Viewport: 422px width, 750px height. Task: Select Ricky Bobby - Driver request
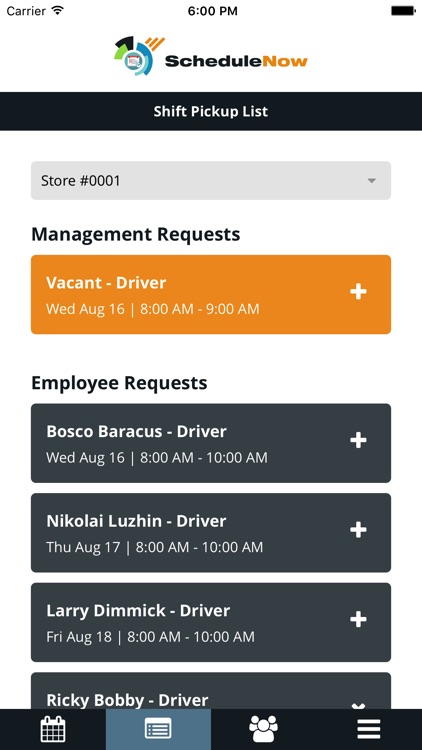coord(211,691)
